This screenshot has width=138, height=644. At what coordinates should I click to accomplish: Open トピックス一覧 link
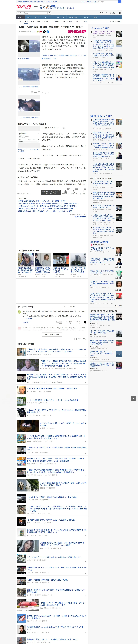tap(115, 21)
